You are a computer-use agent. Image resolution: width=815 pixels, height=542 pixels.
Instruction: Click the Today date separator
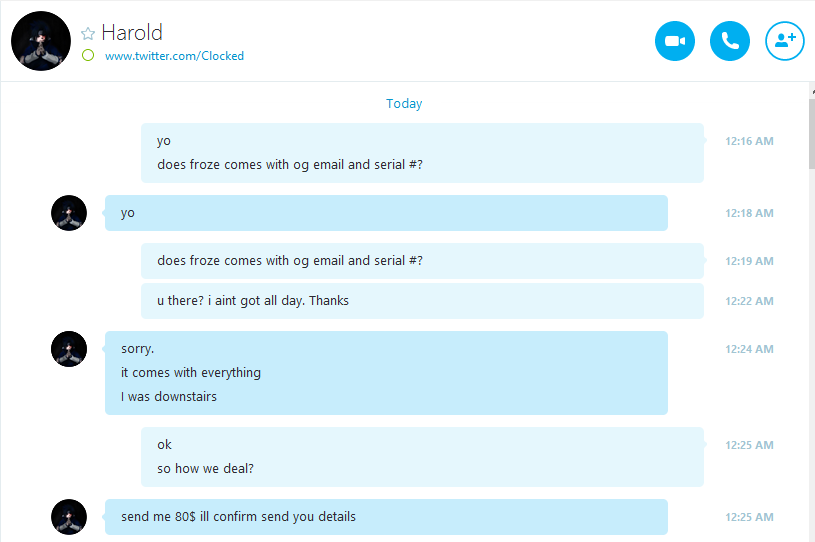[x=404, y=103]
